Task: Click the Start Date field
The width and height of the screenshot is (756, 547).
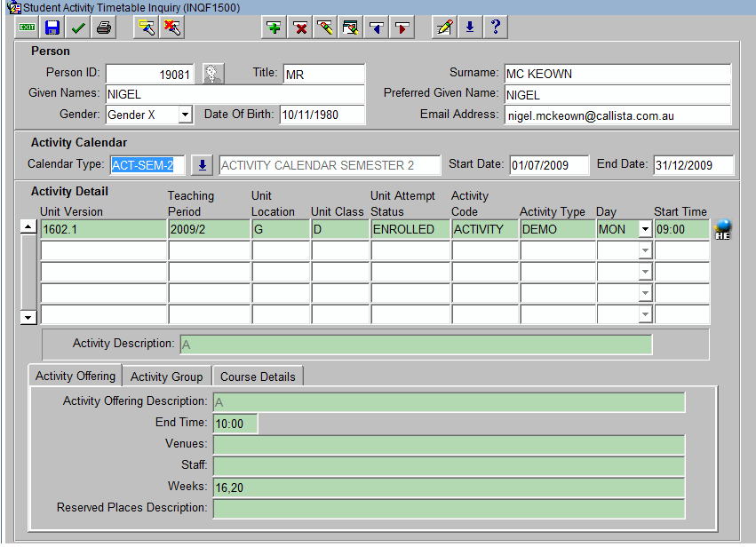Action: click(548, 165)
